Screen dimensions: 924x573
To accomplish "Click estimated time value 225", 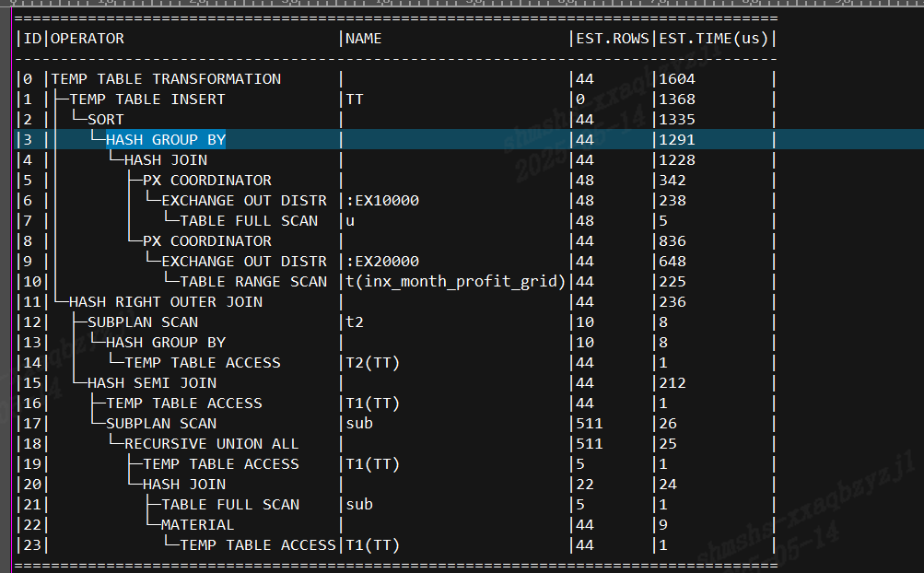I will pos(673,281).
